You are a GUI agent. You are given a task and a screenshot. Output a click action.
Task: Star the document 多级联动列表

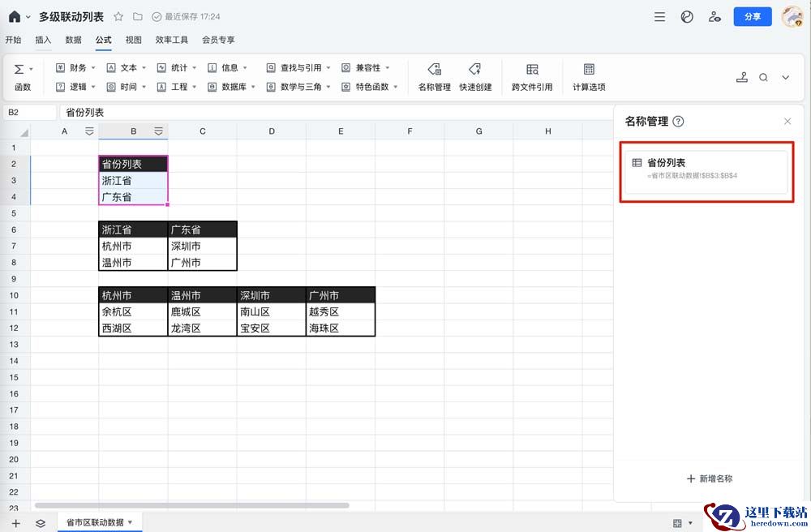tap(118, 16)
